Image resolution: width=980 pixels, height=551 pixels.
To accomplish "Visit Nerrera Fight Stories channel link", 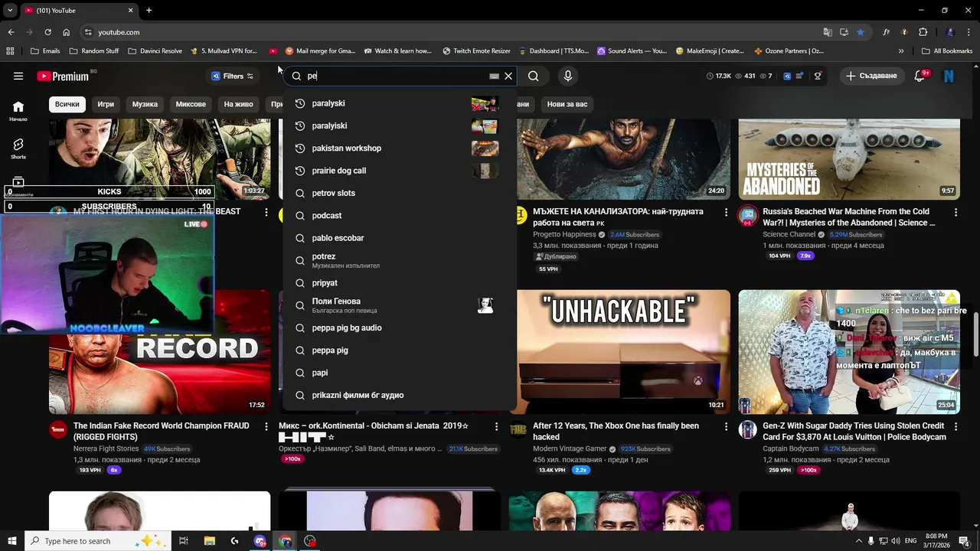I will pyautogui.click(x=106, y=448).
